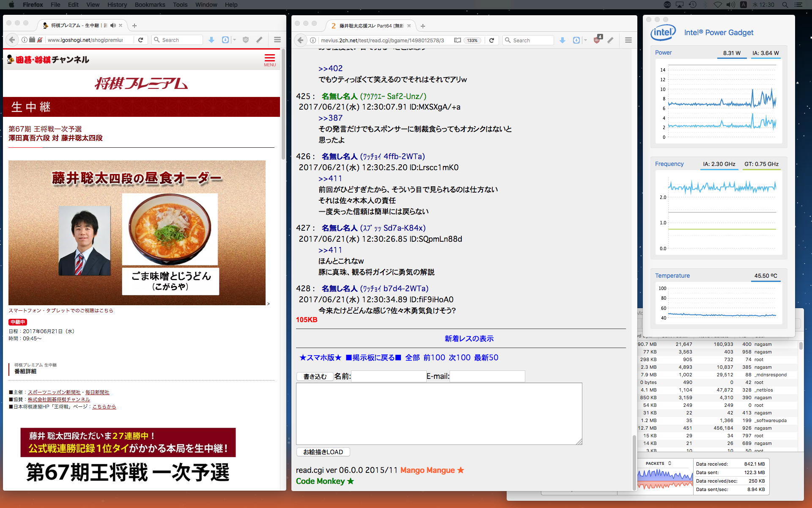Open a new tab in 2ch window

(x=422, y=26)
